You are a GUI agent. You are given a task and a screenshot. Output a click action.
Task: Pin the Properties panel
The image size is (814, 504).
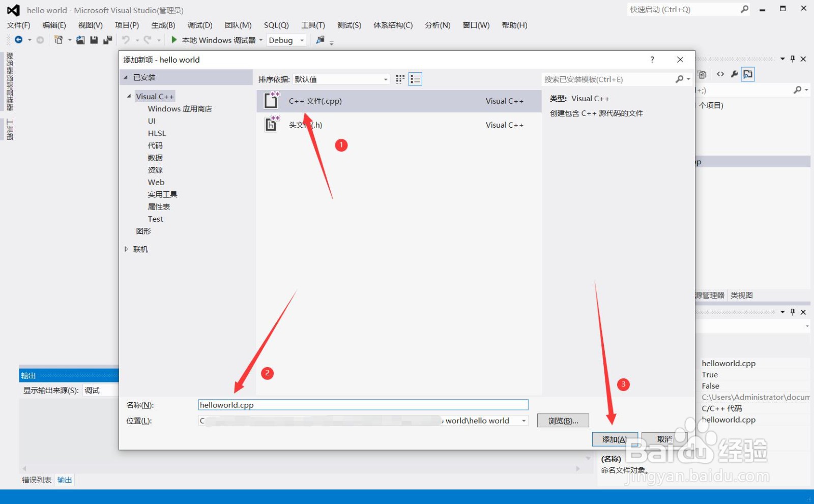pos(793,312)
